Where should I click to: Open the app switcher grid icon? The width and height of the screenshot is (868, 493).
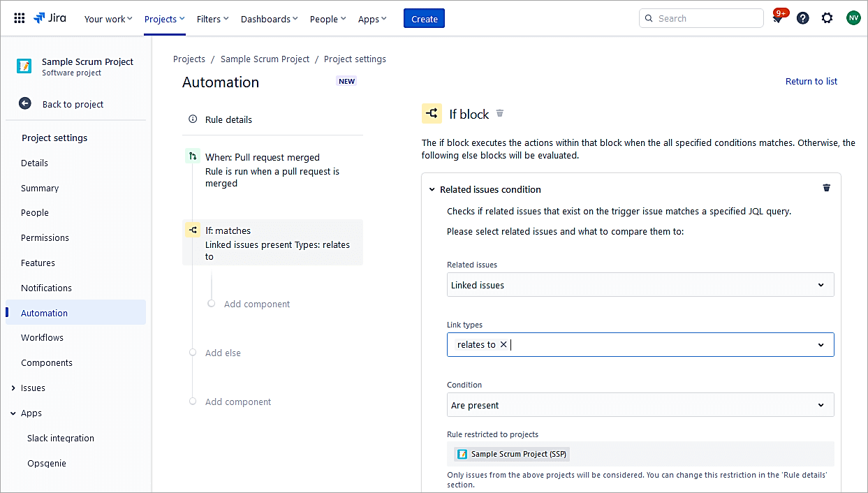pyautogui.click(x=20, y=19)
